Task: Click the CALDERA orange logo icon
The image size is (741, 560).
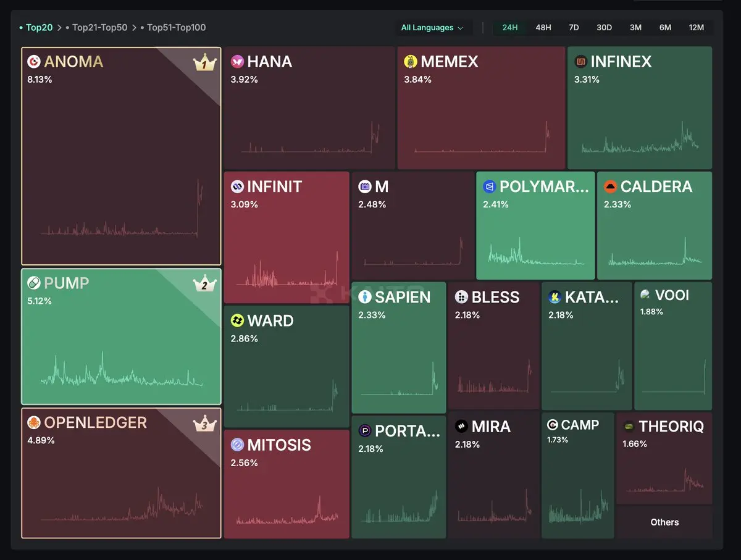Action: pyautogui.click(x=611, y=186)
